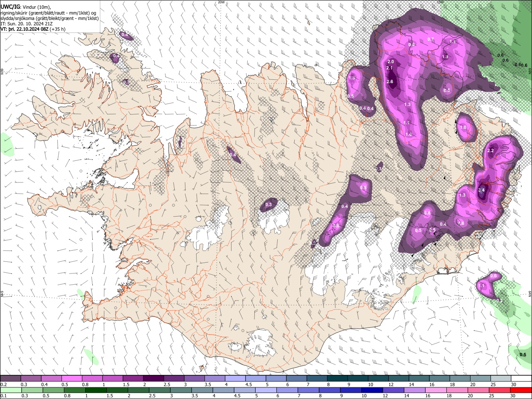Click the grey-purple 0.2–0.3 swatch, upper scale
Screen dimensions: 532x399
(x=10, y=379)
